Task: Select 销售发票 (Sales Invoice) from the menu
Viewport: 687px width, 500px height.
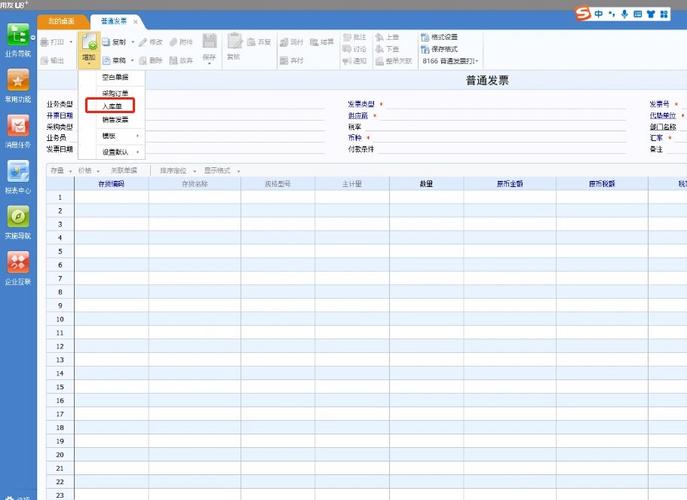Action: (x=115, y=120)
